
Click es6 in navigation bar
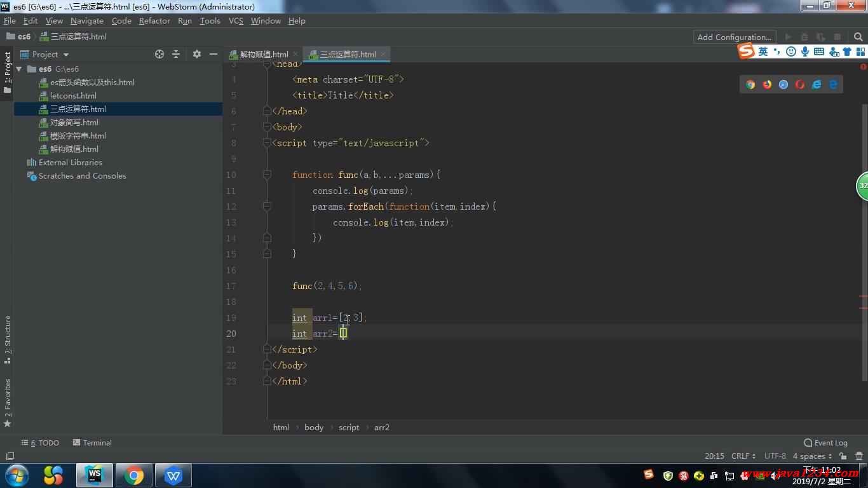18,37
